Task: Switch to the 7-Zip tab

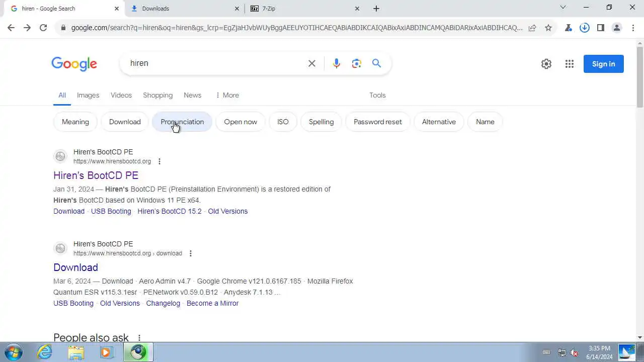Action: (305, 9)
